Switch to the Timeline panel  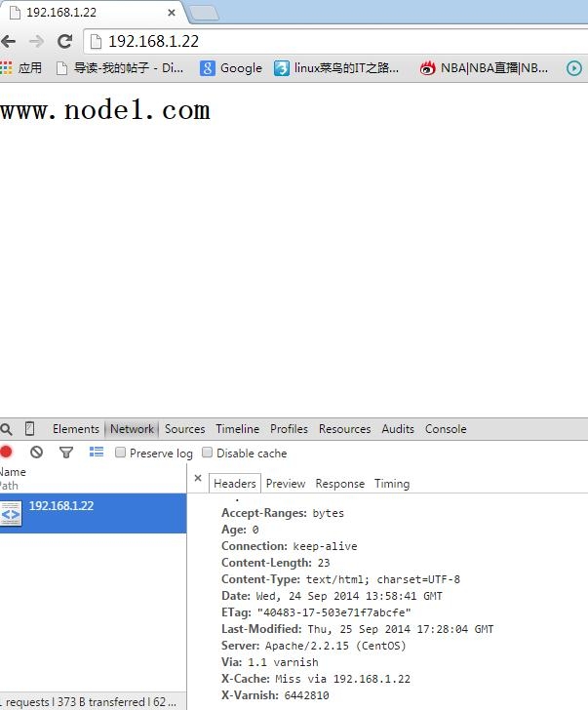(237, 429)
